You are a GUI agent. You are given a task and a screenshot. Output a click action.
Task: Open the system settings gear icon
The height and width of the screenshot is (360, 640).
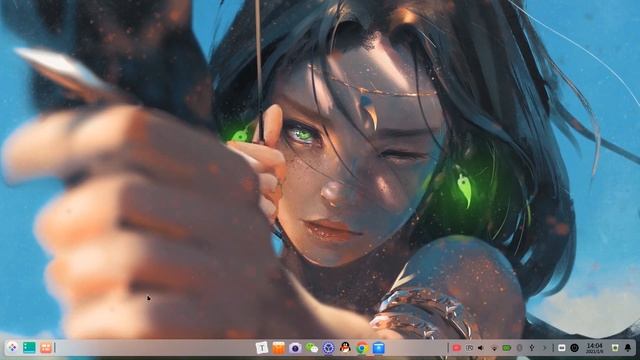(x=329, y=348)
